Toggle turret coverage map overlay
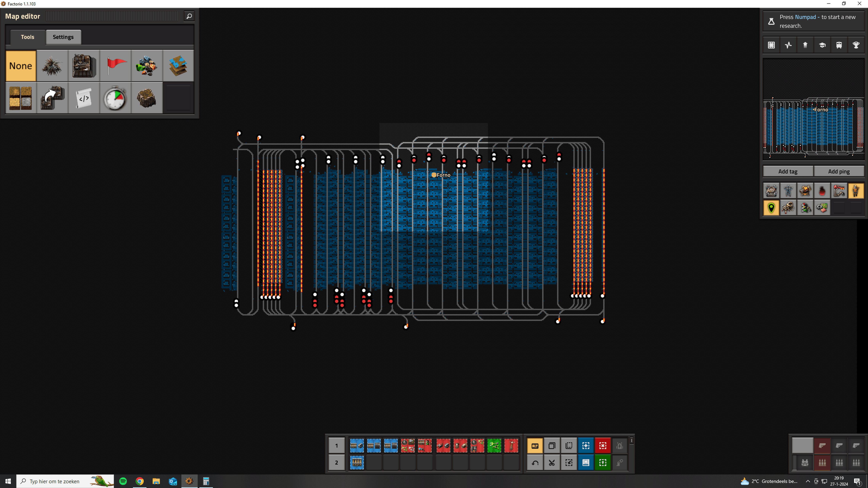Viewport: 868px width, 488px height. 805,191
